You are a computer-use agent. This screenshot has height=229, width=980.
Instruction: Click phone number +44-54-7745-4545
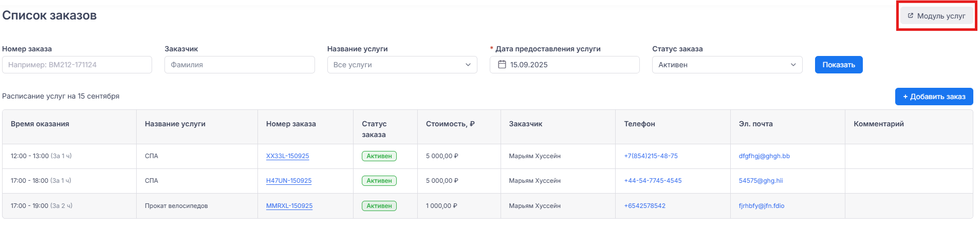coord(653,181)
